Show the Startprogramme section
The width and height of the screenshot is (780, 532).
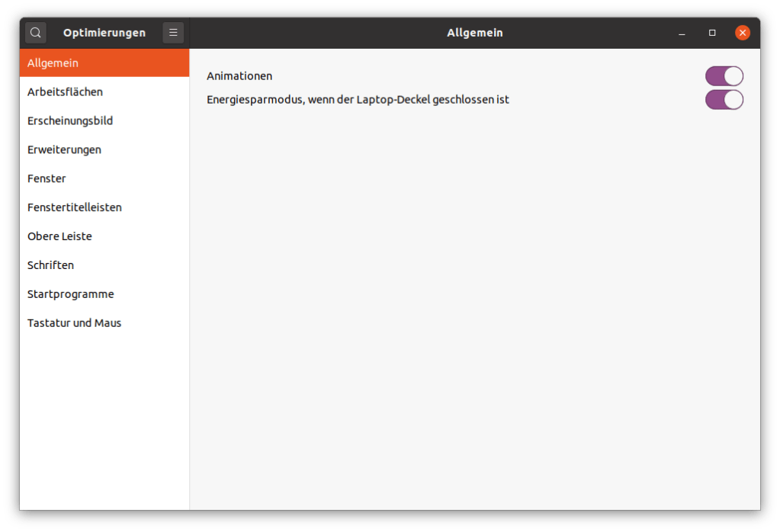click(x=104, y=294)
